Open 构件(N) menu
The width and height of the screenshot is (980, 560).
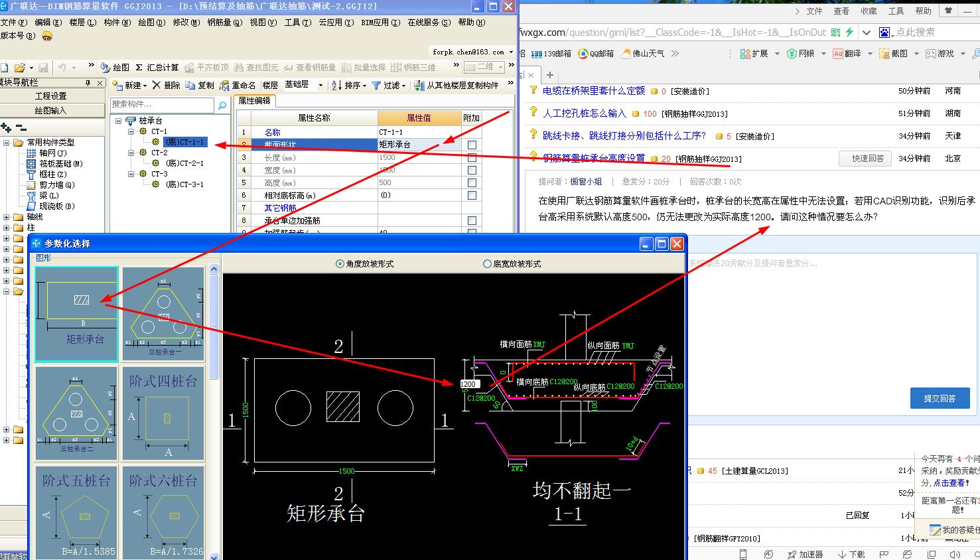point(117,22)
